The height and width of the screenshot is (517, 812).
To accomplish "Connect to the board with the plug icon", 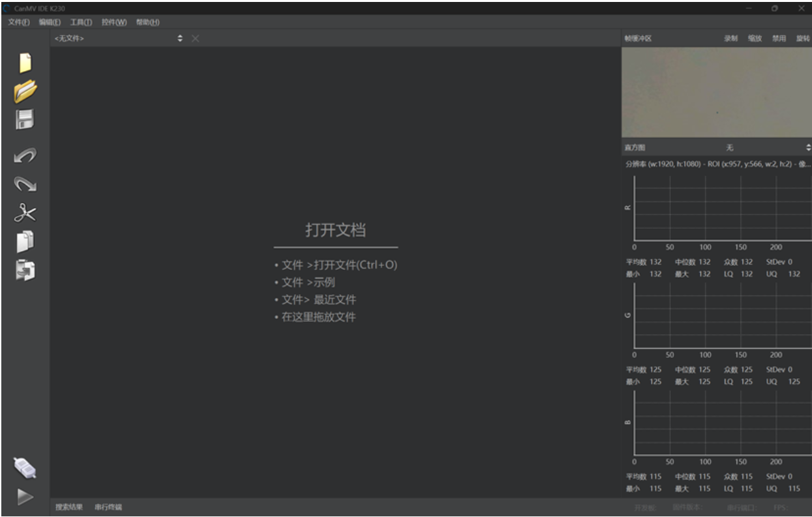I will [x=25, y=467].
